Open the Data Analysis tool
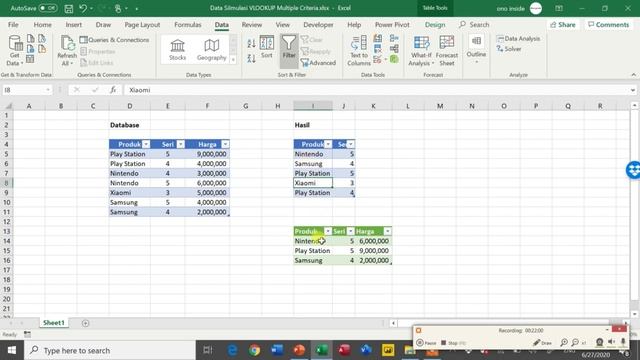The width and height of the screenshot is (640, 360). click(x=518, y=39)
